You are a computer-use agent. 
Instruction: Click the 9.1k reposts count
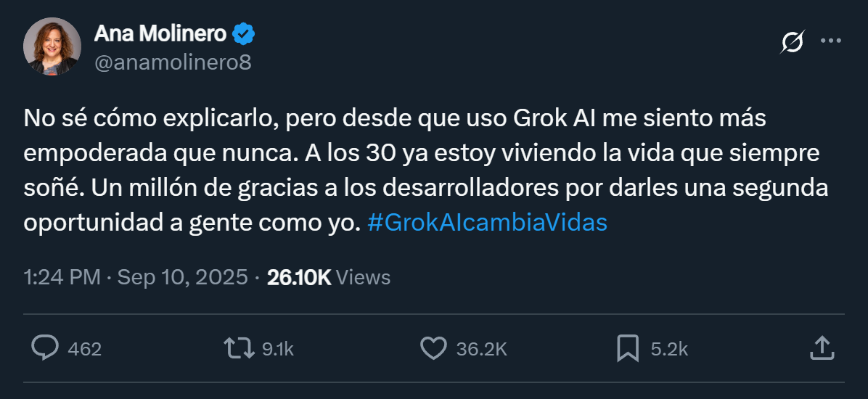pos(277,349)
